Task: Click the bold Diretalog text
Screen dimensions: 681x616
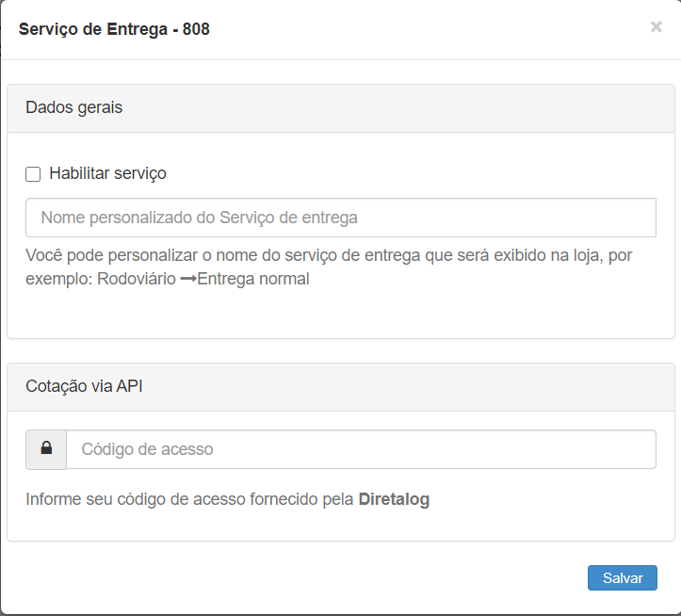Action: (x=394, y=500)
